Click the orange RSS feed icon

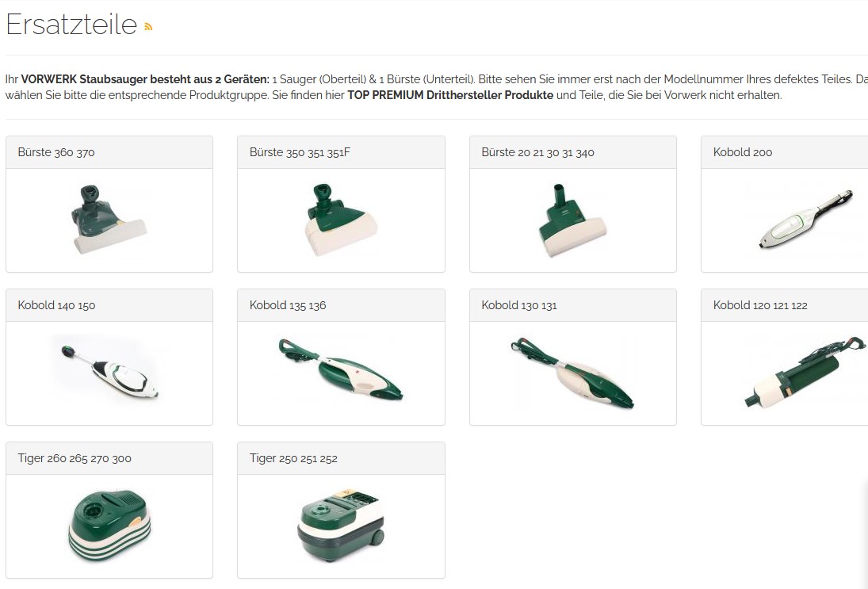[147, 27]
